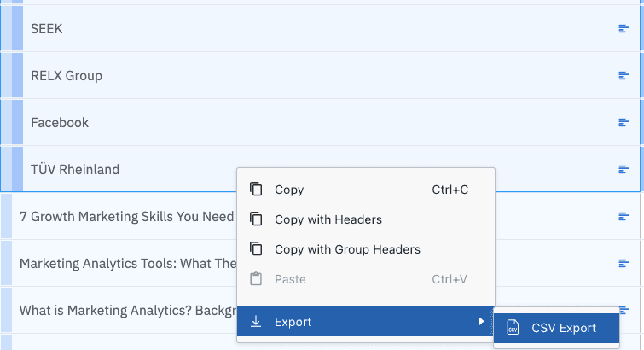644x350 pixels.
Task: Click text icon in 7 Growth Marketing Skills row
Action: point(624,217)
